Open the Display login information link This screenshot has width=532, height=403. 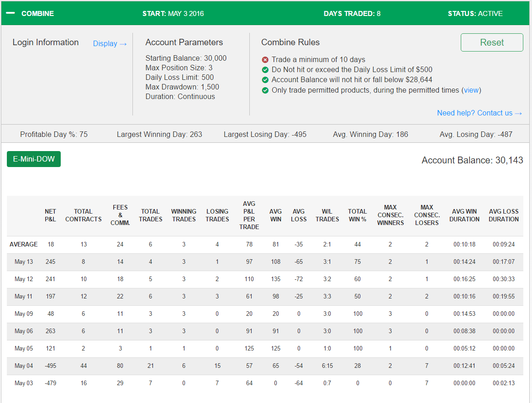[110, 43]
